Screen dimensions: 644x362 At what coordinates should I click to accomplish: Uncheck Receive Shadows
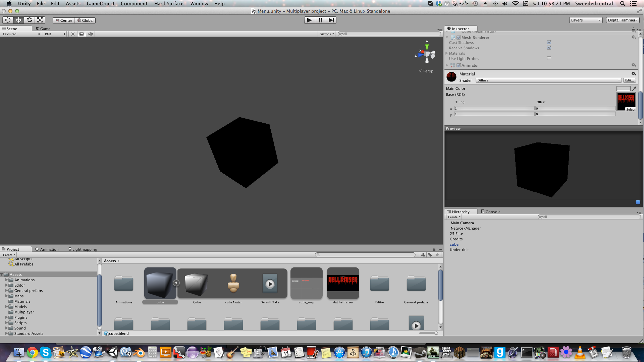549,48
